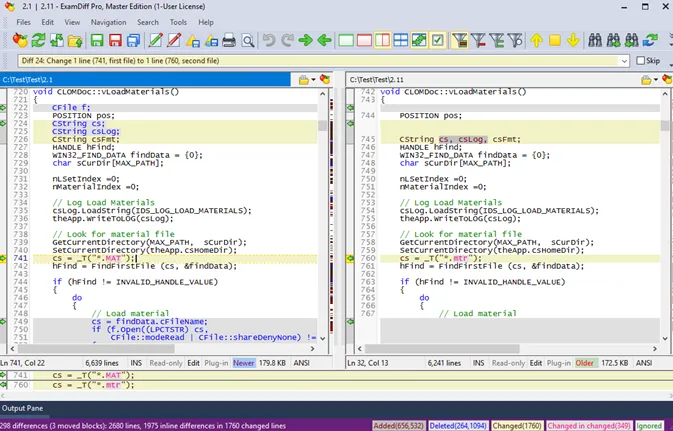673x431 pixels.
Task: Click right pane horizontal scrollbar thumb
Action: click(x=442, y=349)
